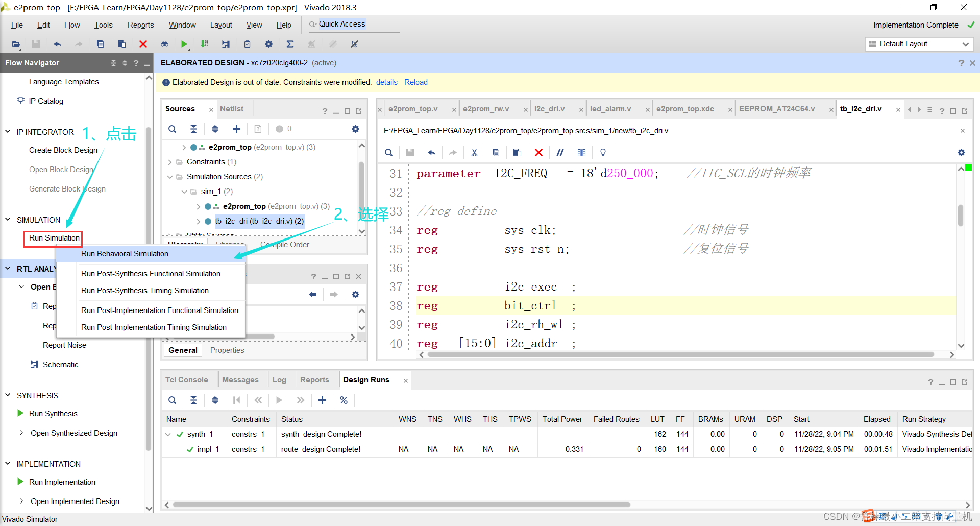Viewport: 980px width, 526px height.
Task: Click the binoculars Find icon in main toolbar
Action: [164, 44]
